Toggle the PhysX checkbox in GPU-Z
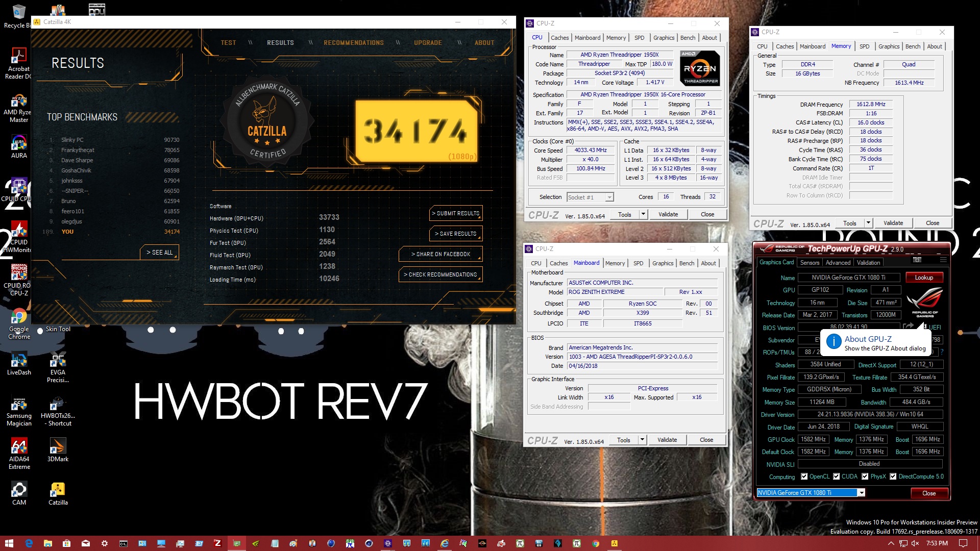 865,477
